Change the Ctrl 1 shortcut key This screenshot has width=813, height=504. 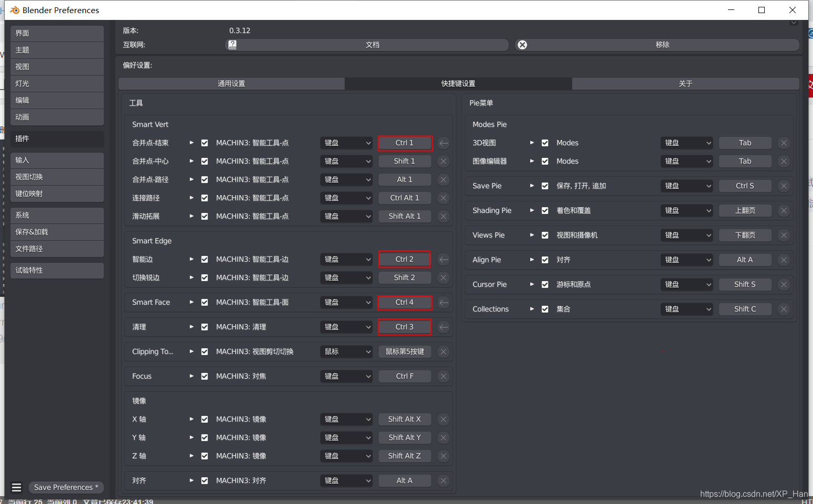click(x=404, y=143)
